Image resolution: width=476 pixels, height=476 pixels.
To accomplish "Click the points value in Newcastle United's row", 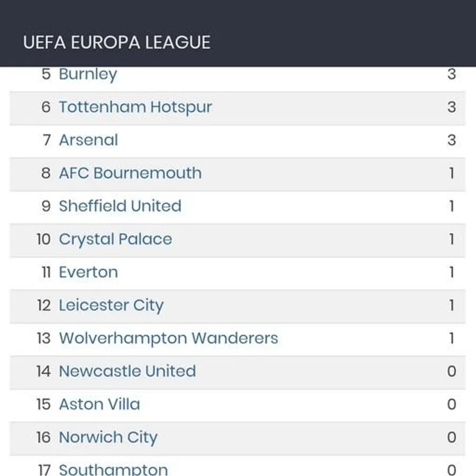I will pos(451,371).
